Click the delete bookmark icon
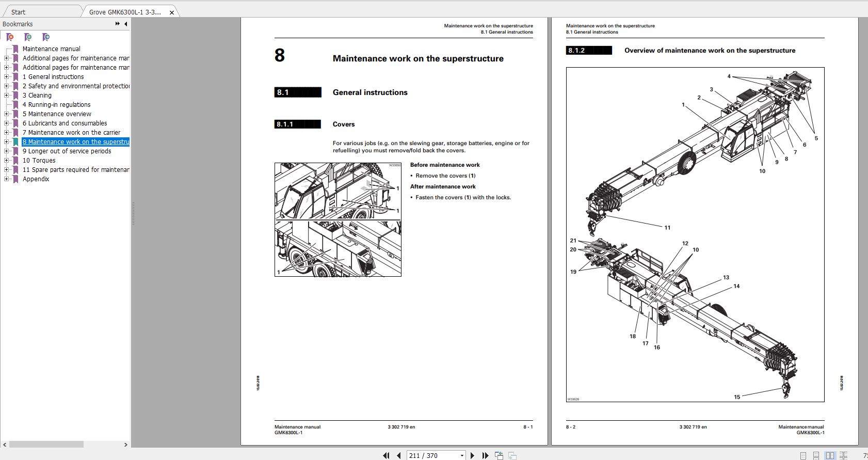 pyautogui.click(x=10, y=37)
